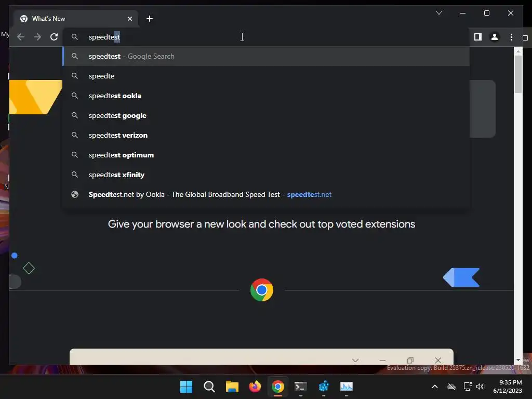Choose the 'speedtest verizon' suggestion
The height and width of the screenshot is (399, 532).
click(x=267, y=135)
